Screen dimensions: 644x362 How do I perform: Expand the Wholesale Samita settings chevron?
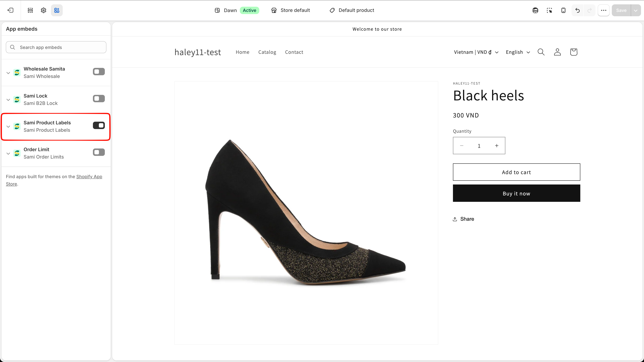(x=8, y=73)
